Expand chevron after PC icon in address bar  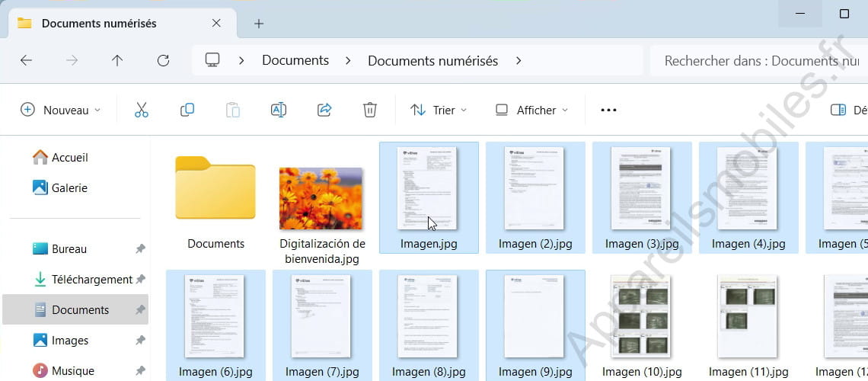241,60
